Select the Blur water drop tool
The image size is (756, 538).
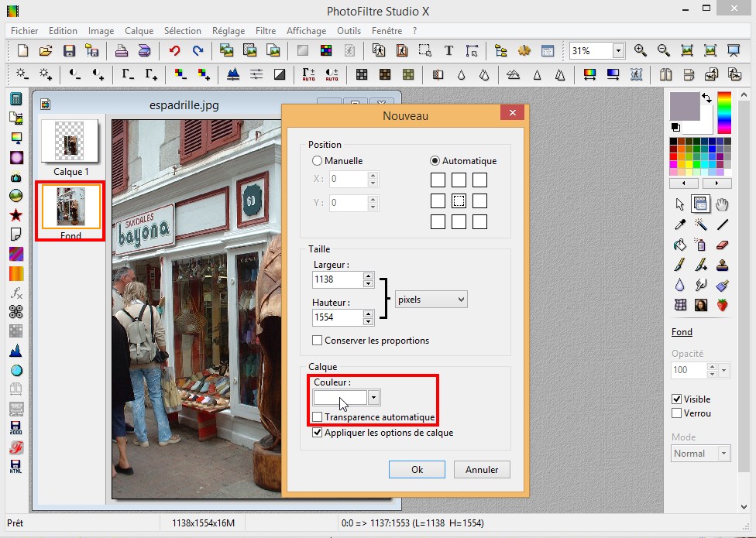tap(680, 285)
